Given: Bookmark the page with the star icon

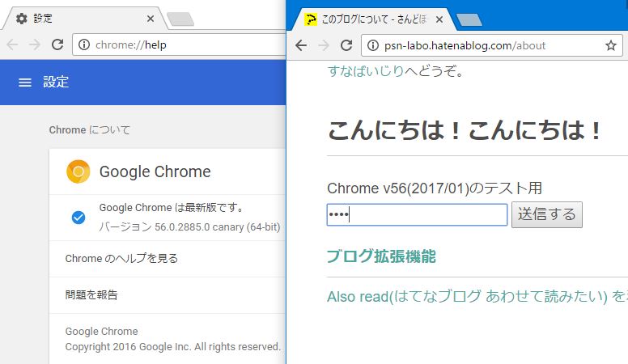Looking at the screenshot, I should pyautogui.click(x=611, y=45).
